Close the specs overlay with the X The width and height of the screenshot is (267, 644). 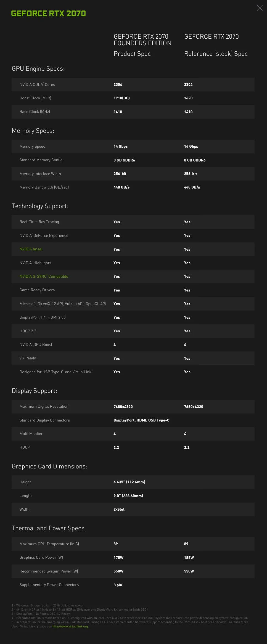pyautogui.click(x=260, y=8)
